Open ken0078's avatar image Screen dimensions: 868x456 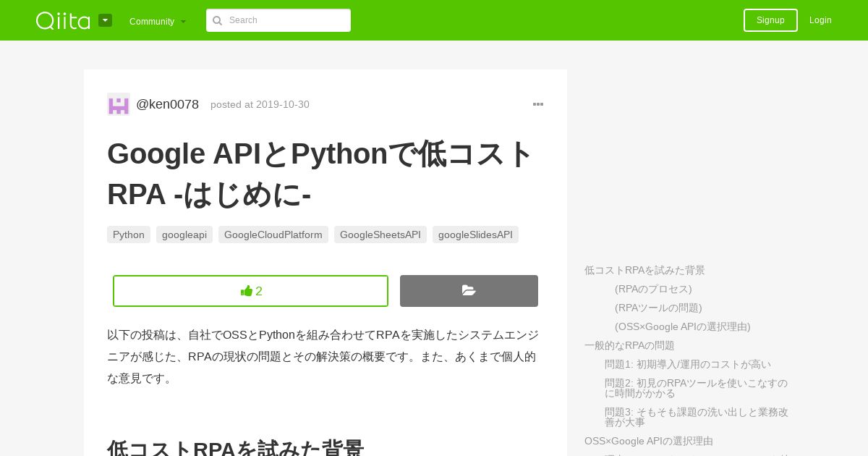[119, 104]
